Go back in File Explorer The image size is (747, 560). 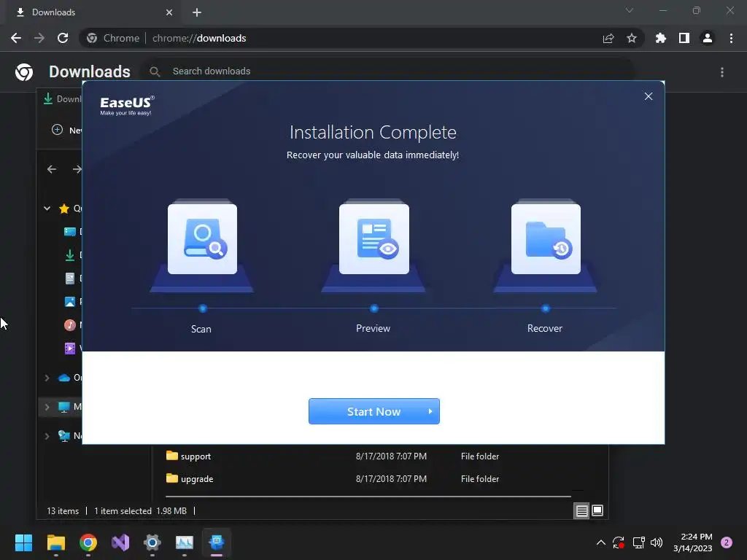click(52, 169)
